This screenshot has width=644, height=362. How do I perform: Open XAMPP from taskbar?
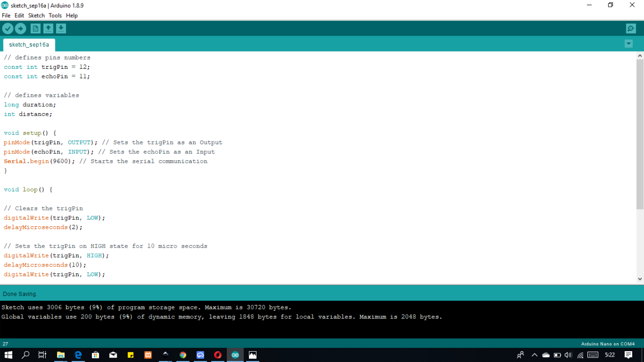(x=148, y=355)
